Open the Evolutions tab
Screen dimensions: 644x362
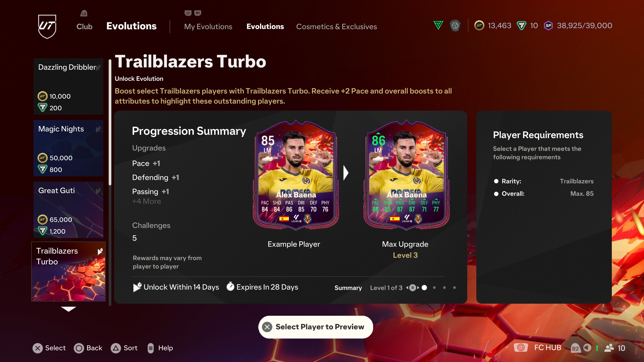265,26
